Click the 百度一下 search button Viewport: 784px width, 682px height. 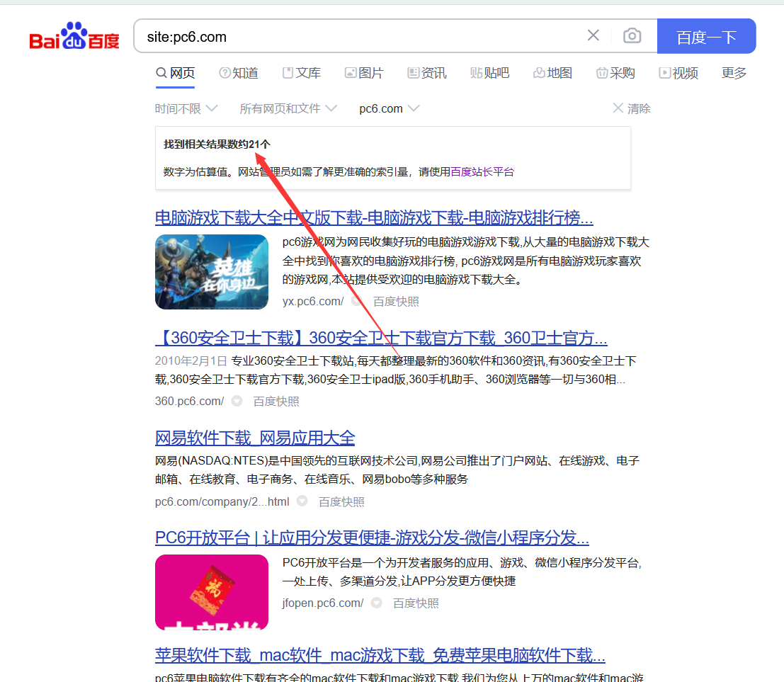pos(706,36)
